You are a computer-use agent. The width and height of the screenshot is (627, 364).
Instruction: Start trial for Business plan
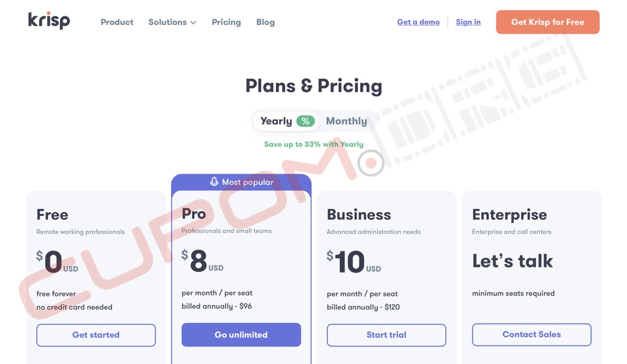pyautogui.click(x=386, y=335)
